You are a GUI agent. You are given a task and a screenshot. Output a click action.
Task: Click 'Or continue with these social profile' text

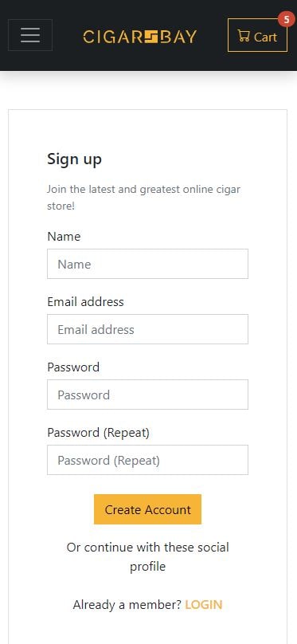pos(147,557)
